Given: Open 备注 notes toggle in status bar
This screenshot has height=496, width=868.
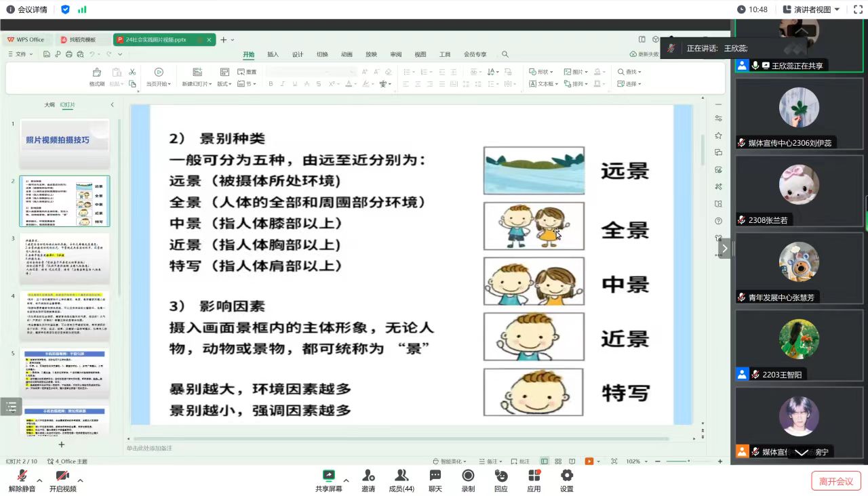Looking at the screenshot, I should tap(491, 461).
